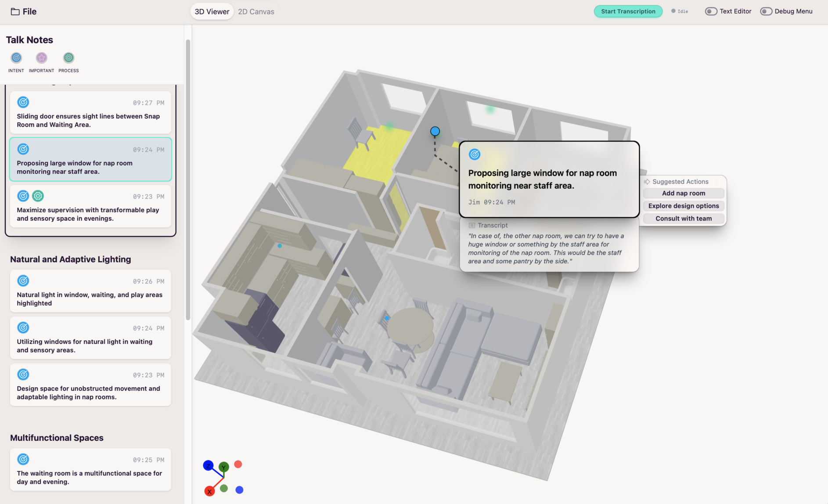Click the intent icon on the Natural light in window note

pyautogui.click(x=23, y=281)
